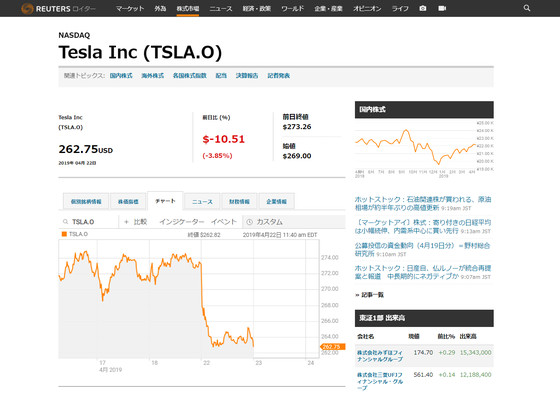Open 株式会社三菱UFJフィナンシャル・グループ link
The height and width of the screenshot is (394, 560).
[x=380, y=381]
